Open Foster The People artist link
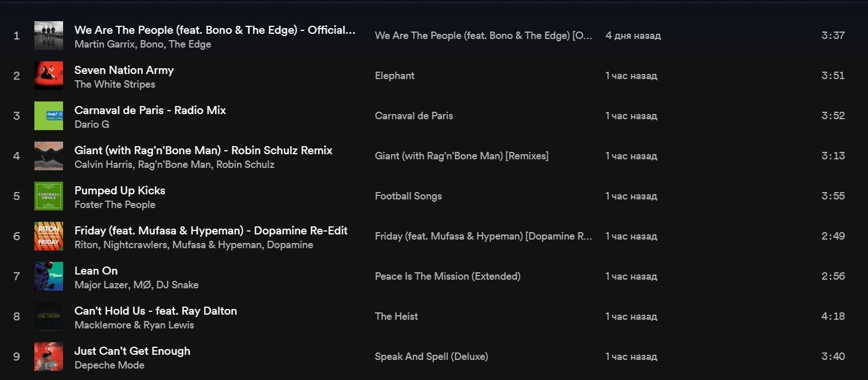Screen dimensions: 868x380 115,205
